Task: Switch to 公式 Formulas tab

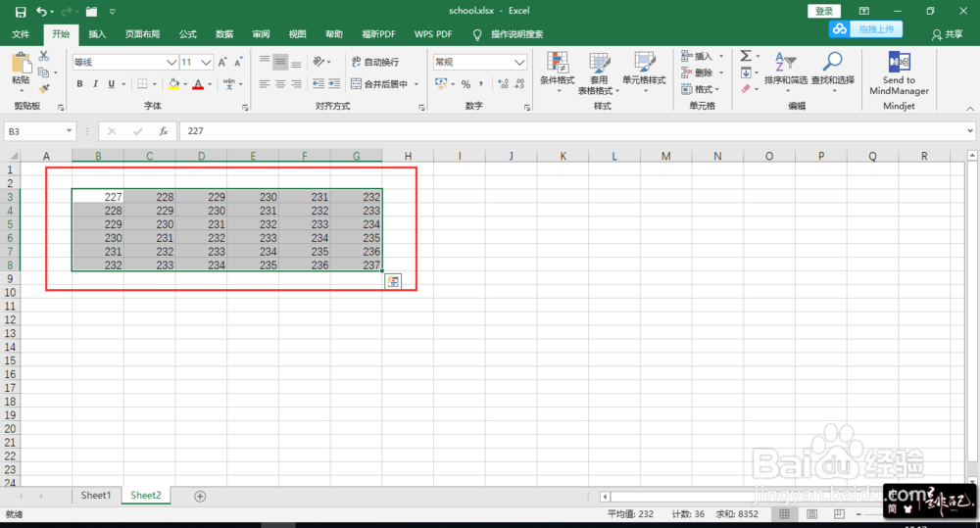Action: tap(187, 34)
